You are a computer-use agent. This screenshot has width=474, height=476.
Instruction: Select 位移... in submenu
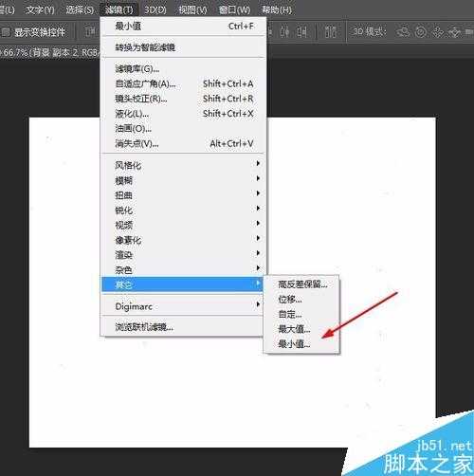301,299
